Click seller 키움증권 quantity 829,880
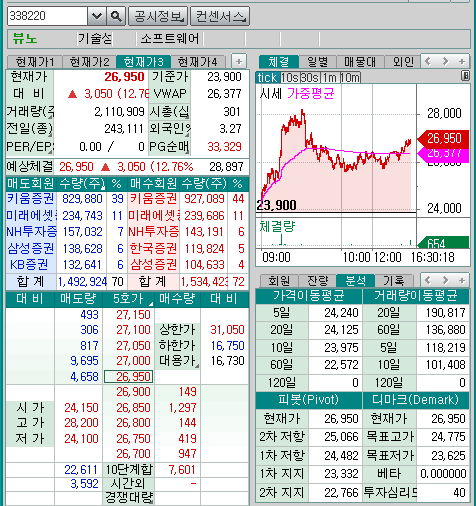Viewport: 476px width, 506px height. pyautogui.click(x=82, y=199)
